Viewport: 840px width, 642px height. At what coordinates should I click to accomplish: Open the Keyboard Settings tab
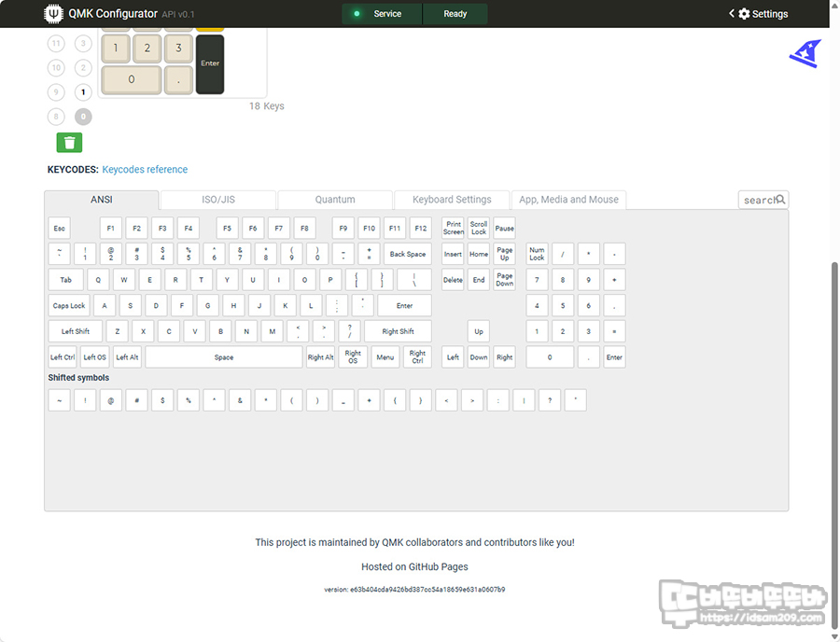(452, 200)
